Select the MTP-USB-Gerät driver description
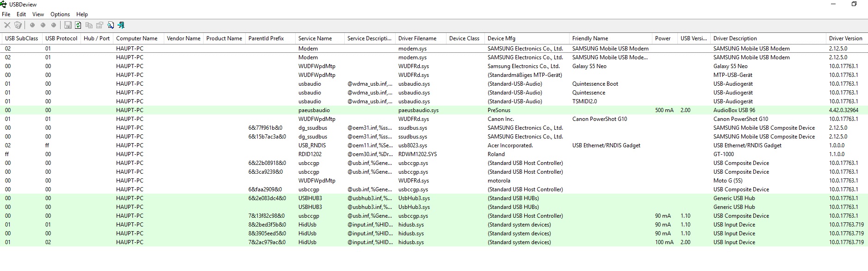This screenshot has width=868, height=271. pyautogui.click(x=733, y=75)
